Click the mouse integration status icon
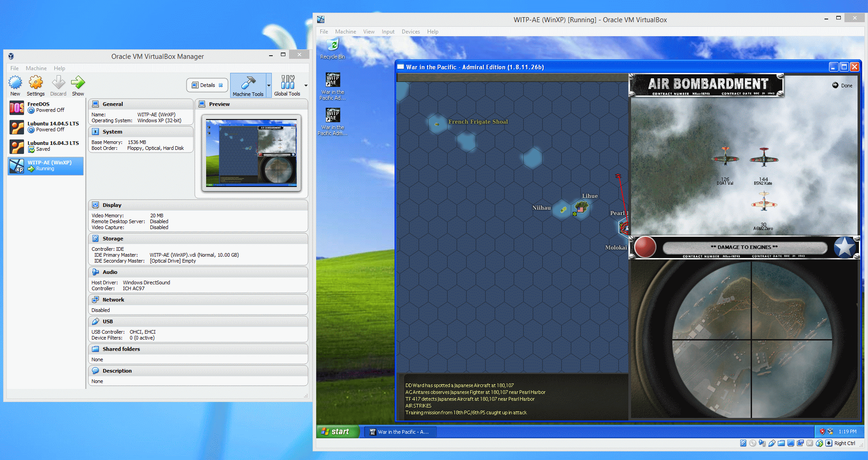868x460 pixels. pyautogui.click(x=819, y=443)
